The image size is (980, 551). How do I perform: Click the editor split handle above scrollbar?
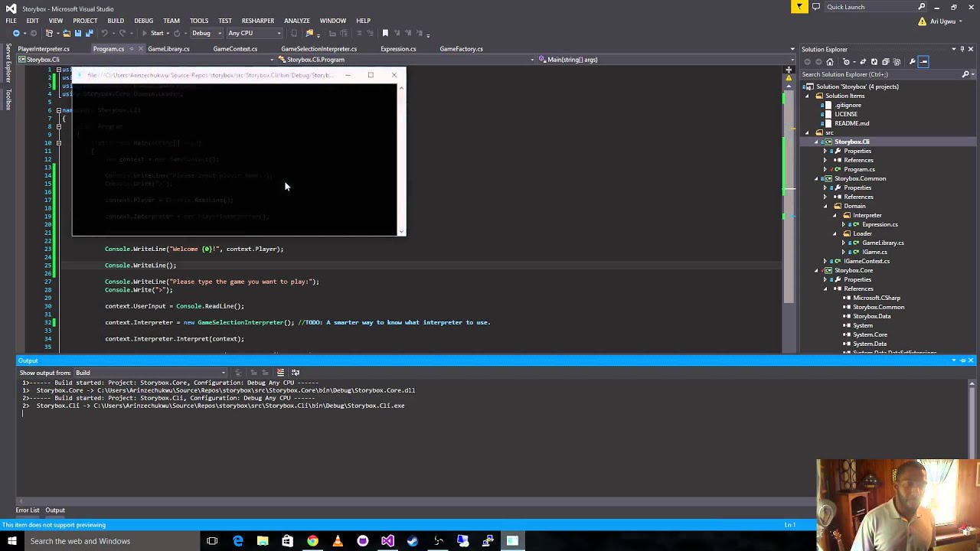(x=788, y=70)
